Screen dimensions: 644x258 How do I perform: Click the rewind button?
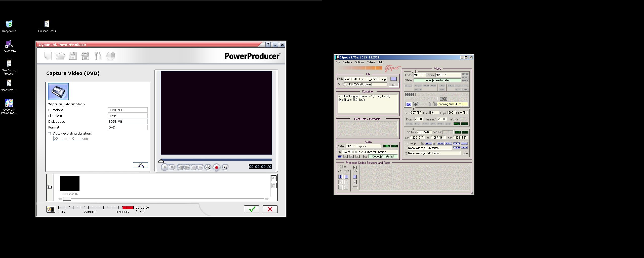pyautogui.click(x=194, y=167)
